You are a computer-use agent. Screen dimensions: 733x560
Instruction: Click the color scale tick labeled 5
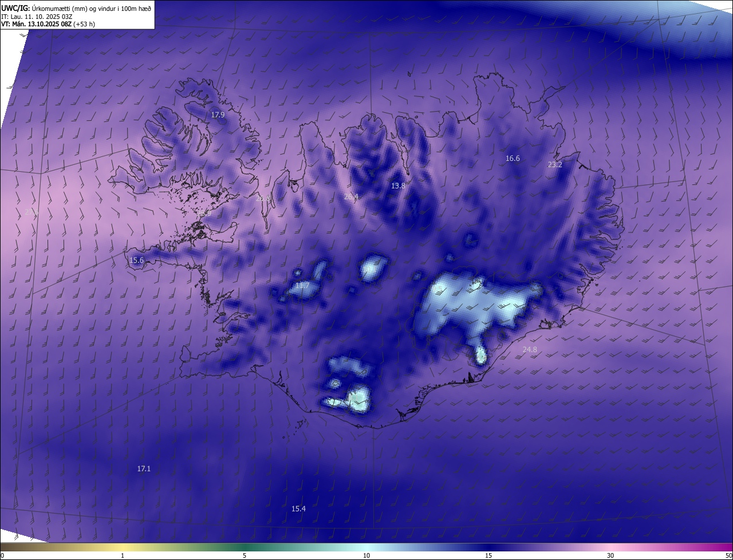pyautogui.click(x=245, y=555)
